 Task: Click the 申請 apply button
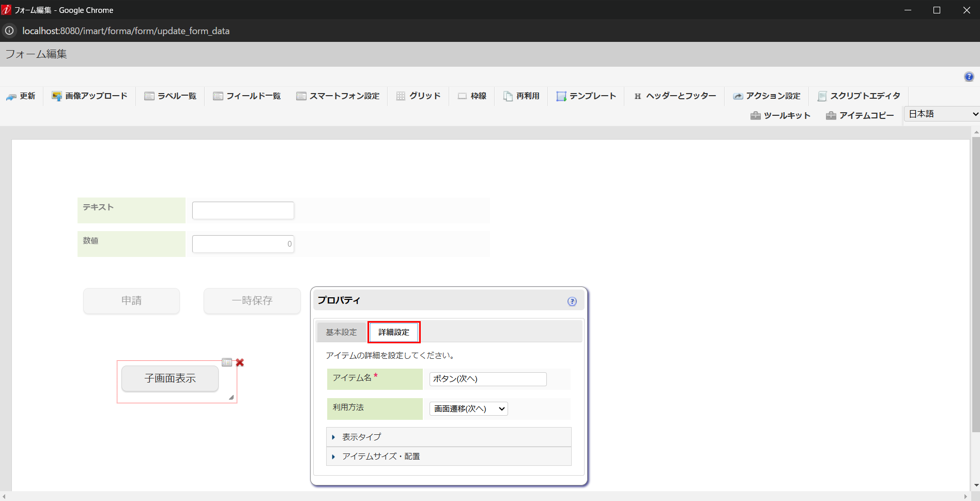(131, 300)
